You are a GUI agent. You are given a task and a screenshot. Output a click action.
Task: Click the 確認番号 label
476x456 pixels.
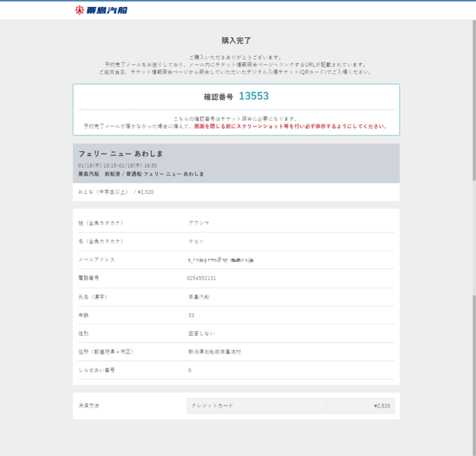pyautogui.click(x=218, y=97)
